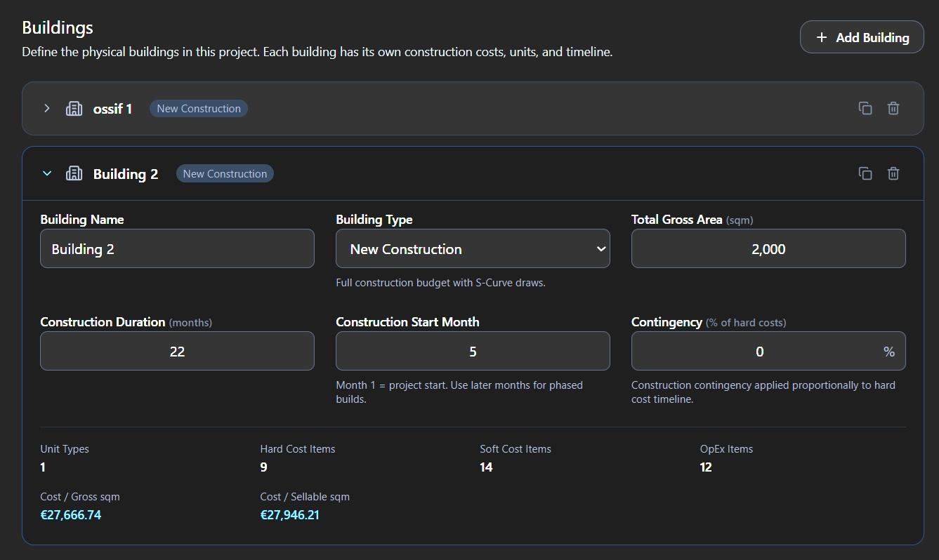Click into the Building Name field

coord(177,248)
